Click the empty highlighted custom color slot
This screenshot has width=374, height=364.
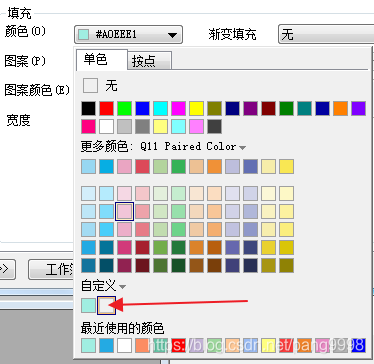coord(106,305)
